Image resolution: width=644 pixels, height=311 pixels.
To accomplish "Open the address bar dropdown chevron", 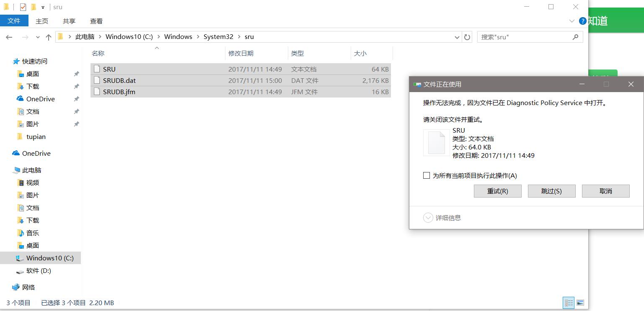I will (457, 37).
